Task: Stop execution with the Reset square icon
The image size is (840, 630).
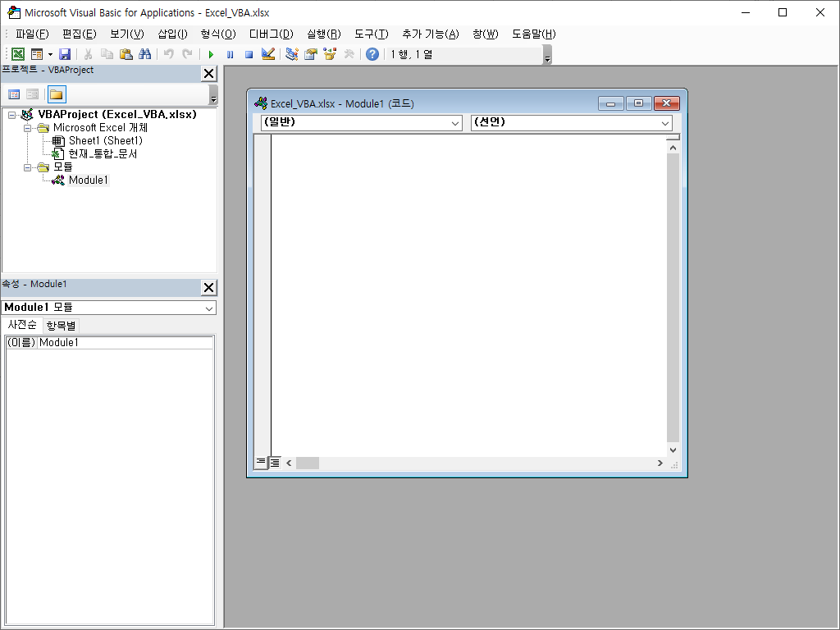Action: [x=249, y=54]
